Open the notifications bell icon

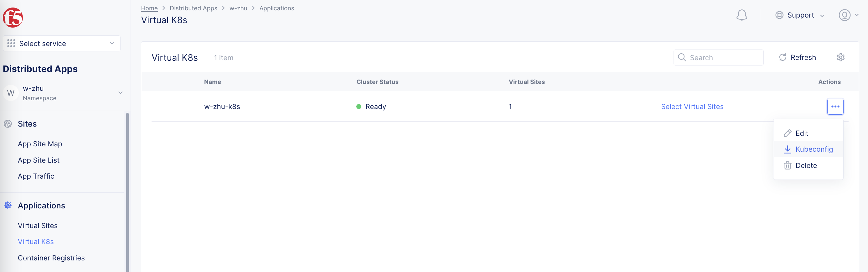[741, 15]
